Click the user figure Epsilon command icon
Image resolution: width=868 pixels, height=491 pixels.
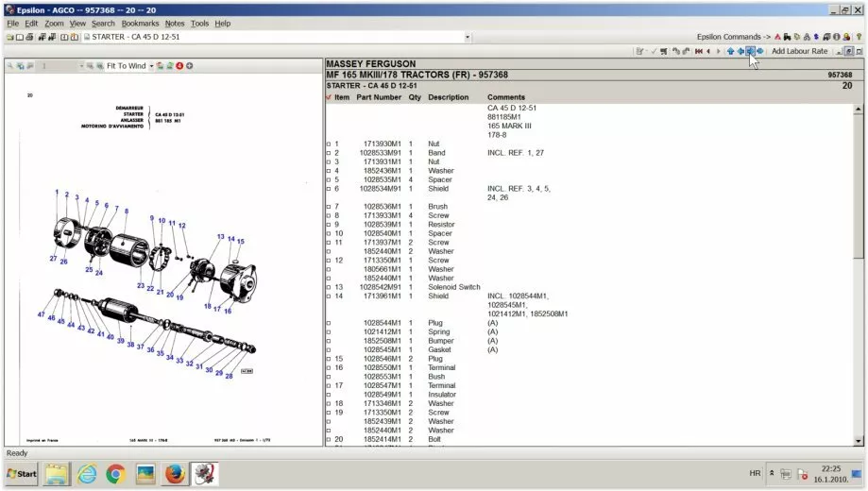pos(846,37)
